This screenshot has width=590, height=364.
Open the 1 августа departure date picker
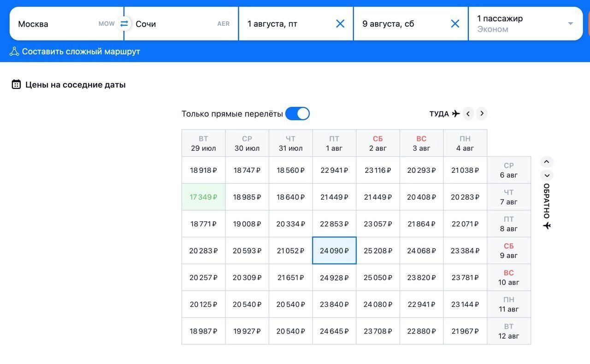pos(286,24)
